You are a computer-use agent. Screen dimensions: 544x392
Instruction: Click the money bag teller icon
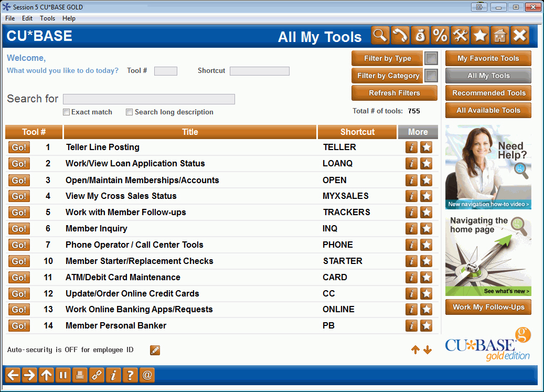click(x=420, y=36)
